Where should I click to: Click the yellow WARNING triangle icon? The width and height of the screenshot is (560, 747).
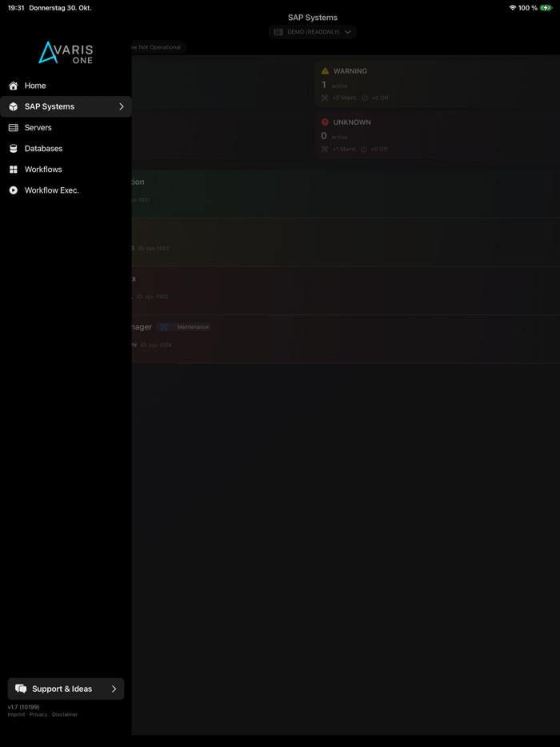325,71
